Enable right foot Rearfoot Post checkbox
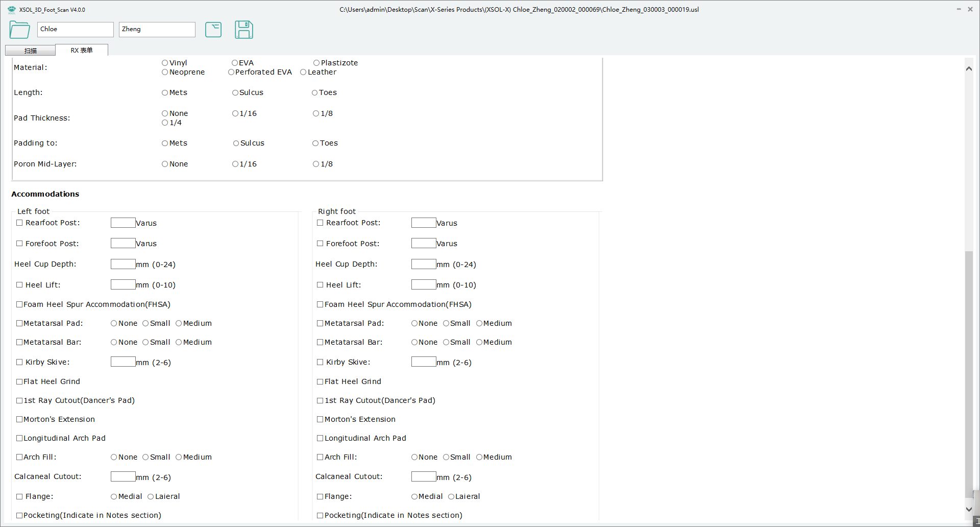 click(x=320, y=223)
